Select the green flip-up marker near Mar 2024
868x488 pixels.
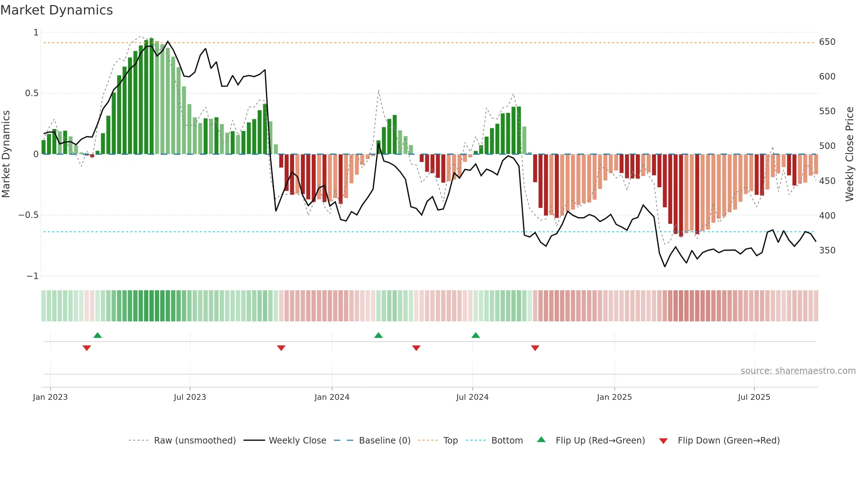click(x=378, y=335)
